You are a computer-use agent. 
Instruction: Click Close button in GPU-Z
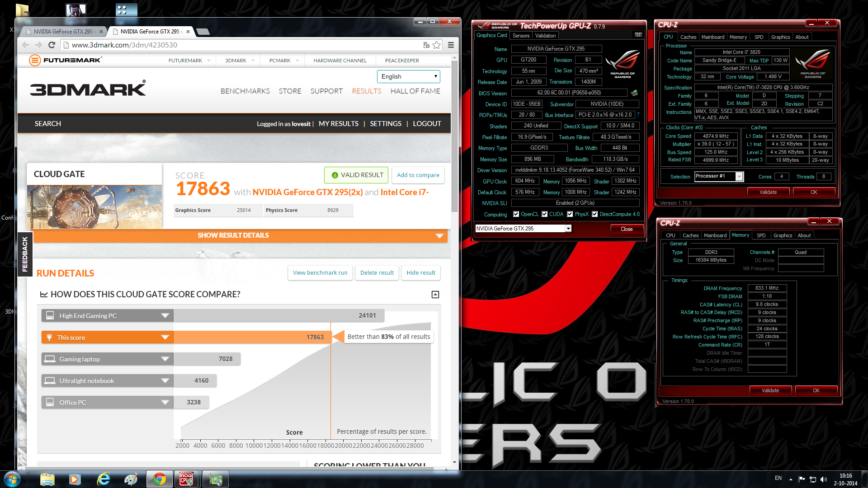(x=627, y=229)
